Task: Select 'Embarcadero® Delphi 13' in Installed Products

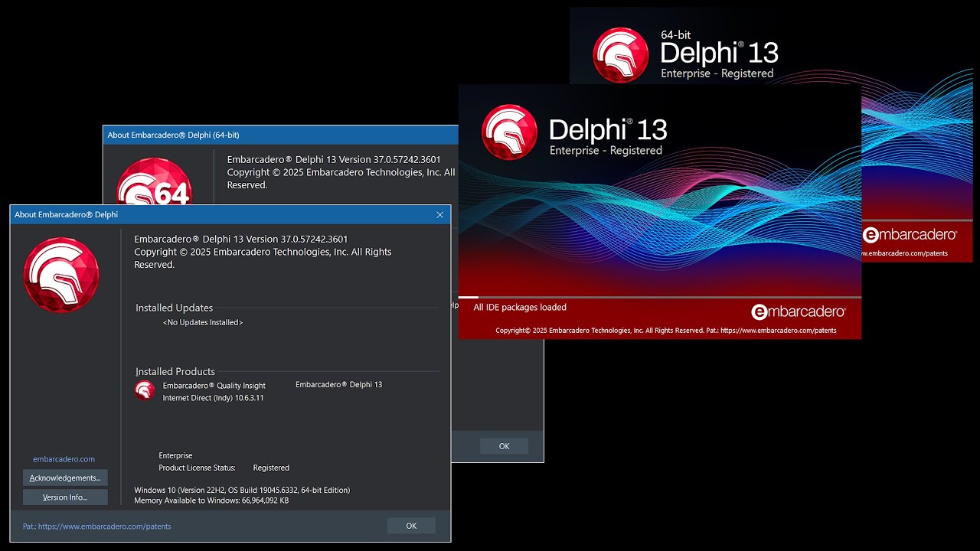Action: (x=339, y=384)
